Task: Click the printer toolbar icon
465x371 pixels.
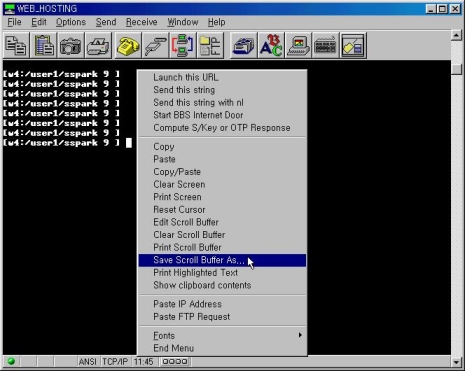Action: pos(98,45)
